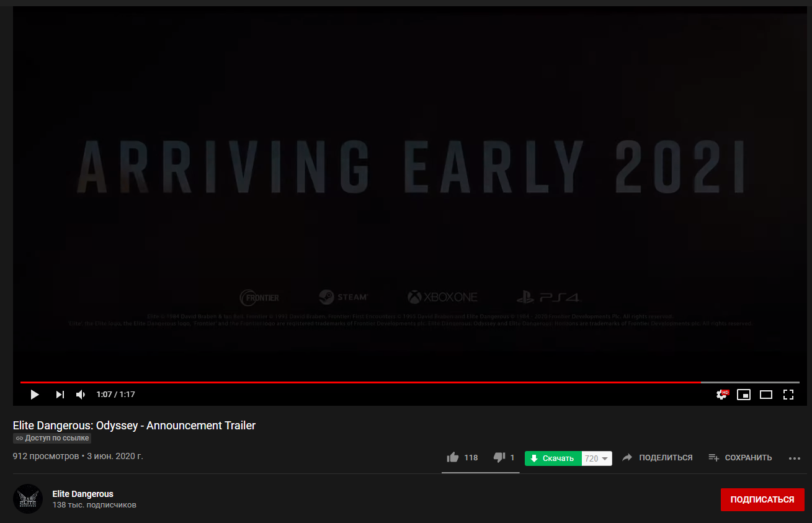Play the paused video

(x=35, y=395)
